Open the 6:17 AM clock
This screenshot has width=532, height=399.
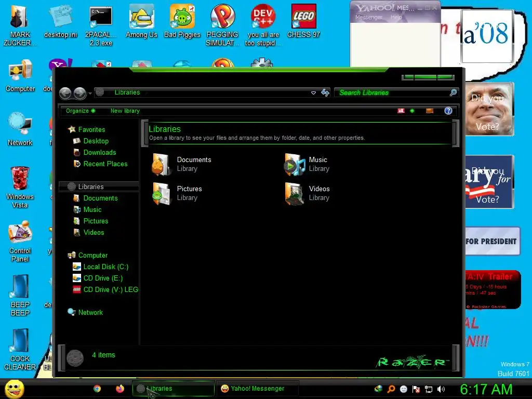[486, 389]
